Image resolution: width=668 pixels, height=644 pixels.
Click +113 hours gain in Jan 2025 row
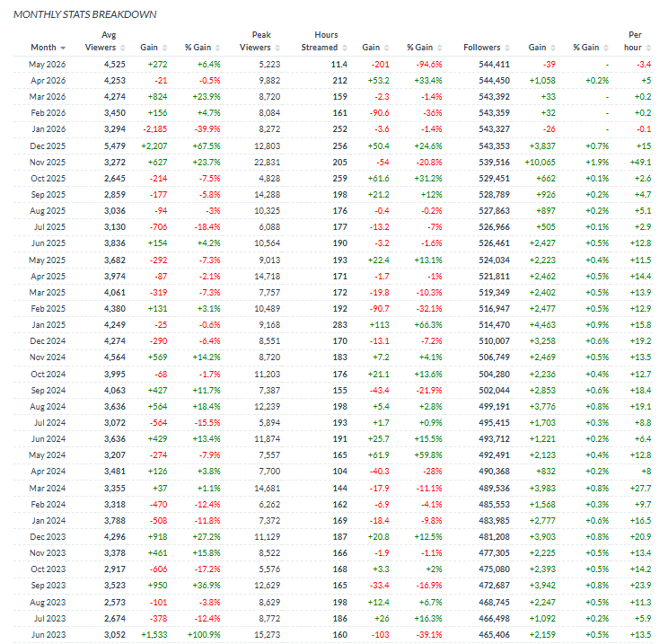(x=379, y=325)
